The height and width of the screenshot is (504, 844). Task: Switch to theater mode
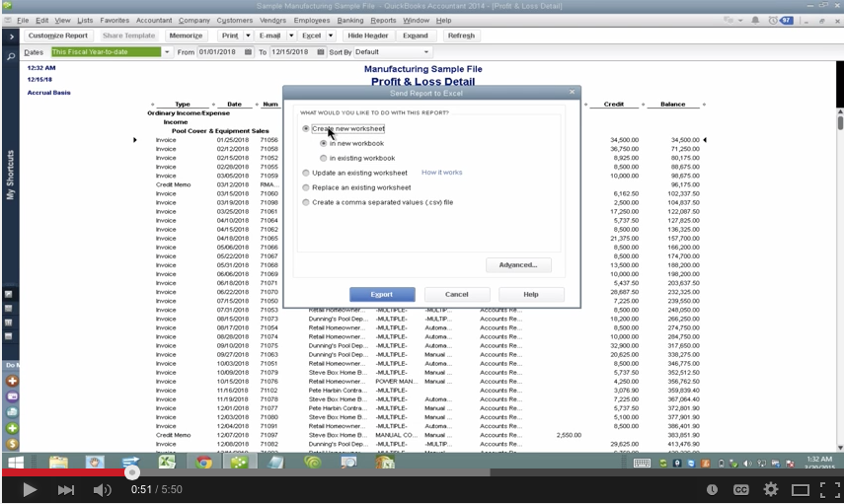pyautogui.click(x=801, y=490)
